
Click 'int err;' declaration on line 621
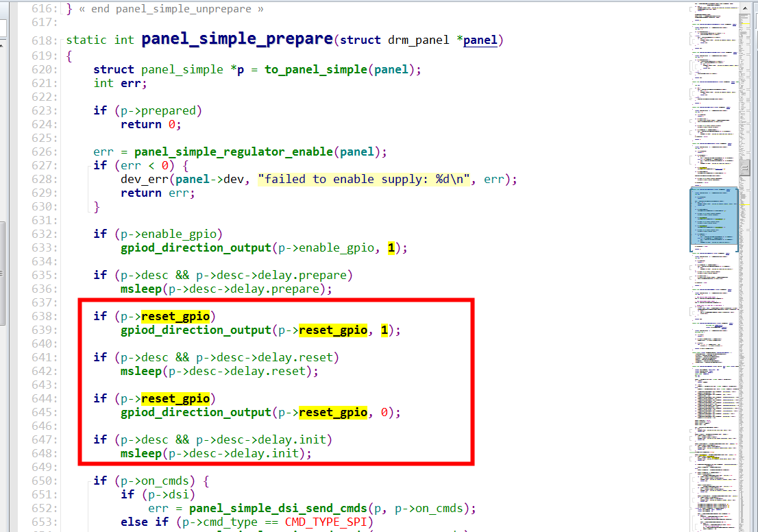tap(120, 84)
